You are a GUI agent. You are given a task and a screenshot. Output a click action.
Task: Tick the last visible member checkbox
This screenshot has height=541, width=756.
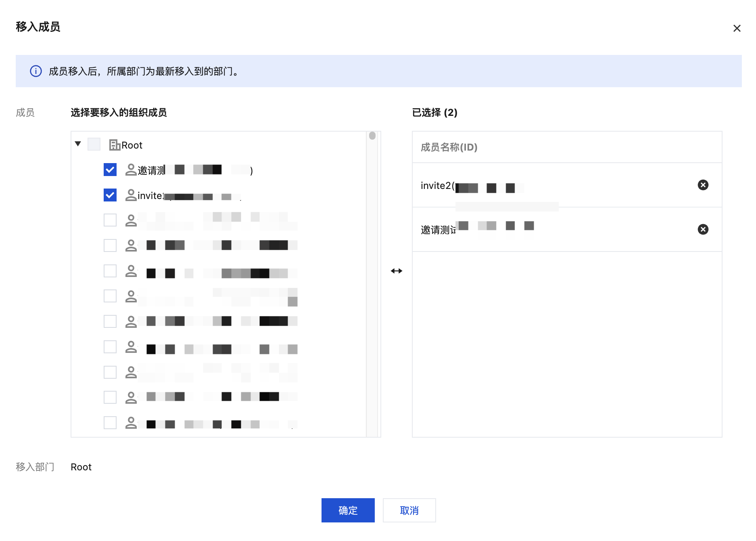(110, 423)
